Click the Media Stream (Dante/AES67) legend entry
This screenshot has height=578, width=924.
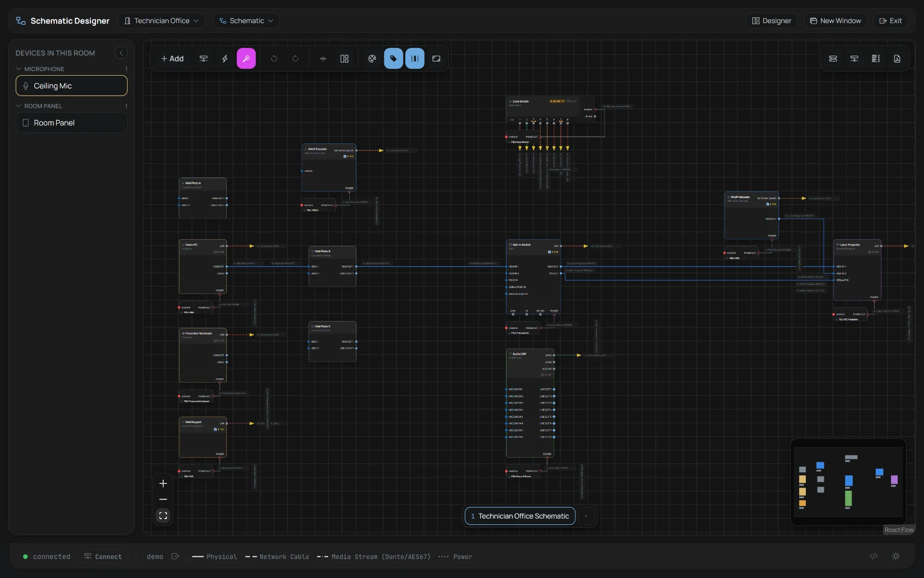pos(374,556)
